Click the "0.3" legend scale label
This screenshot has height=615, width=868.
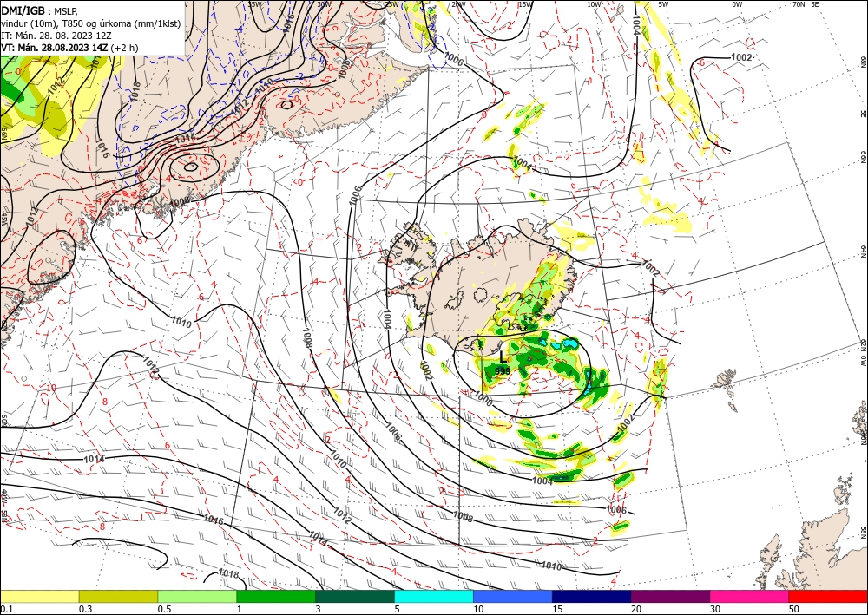[85, 609]
